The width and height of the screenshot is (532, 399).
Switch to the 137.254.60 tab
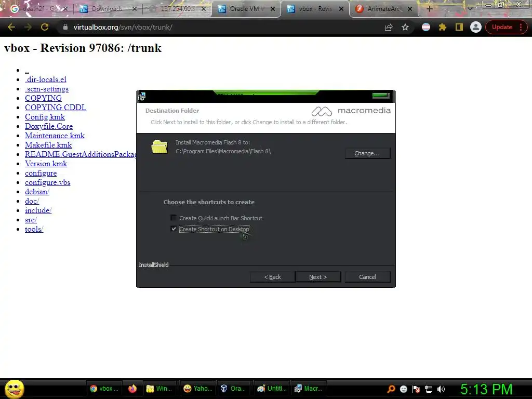(178, 9)
